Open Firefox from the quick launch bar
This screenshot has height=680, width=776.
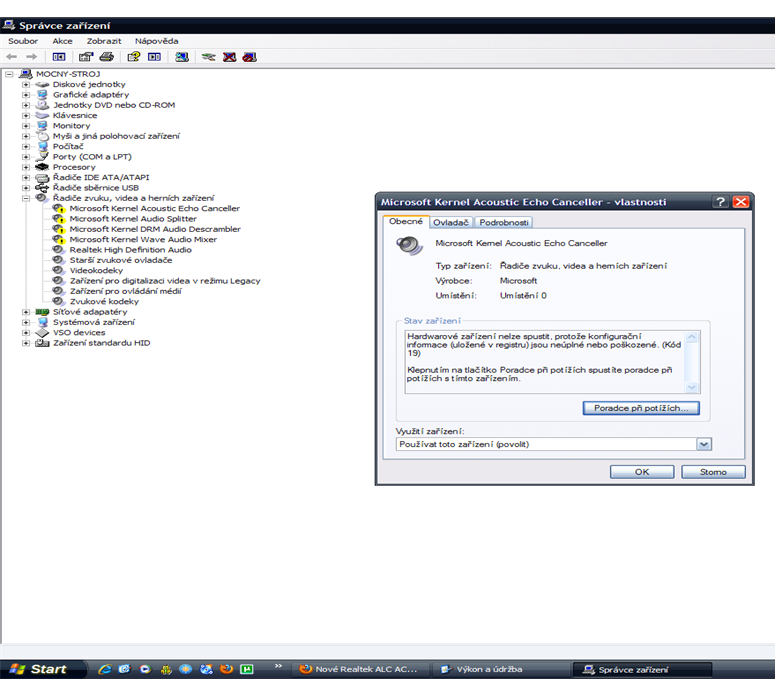click(226, 669)
